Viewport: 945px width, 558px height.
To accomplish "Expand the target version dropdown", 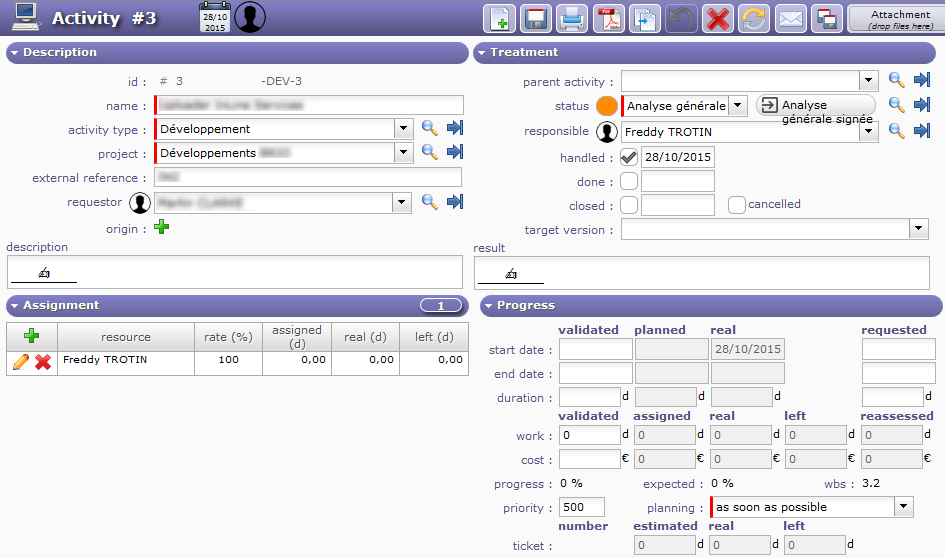I will 919,230.
